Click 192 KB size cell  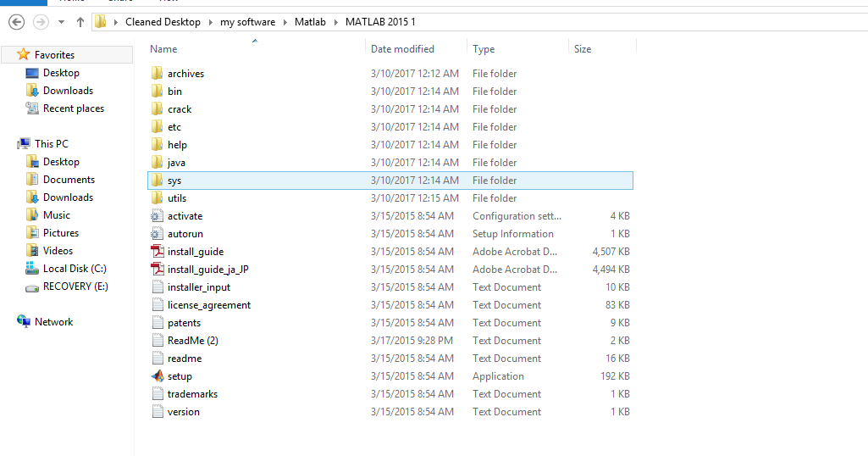pyautogui.click(x=615, y=376)
